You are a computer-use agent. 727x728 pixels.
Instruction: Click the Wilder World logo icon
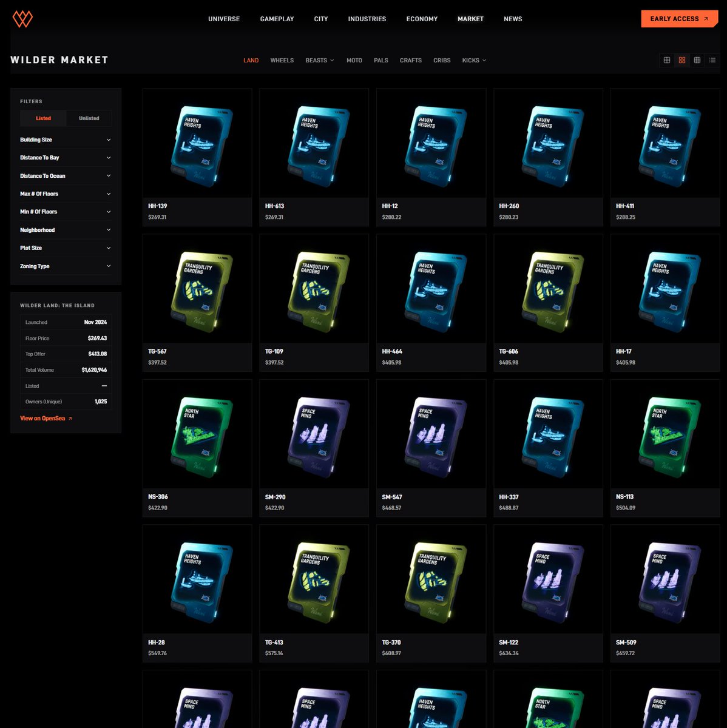click(22, 19)
